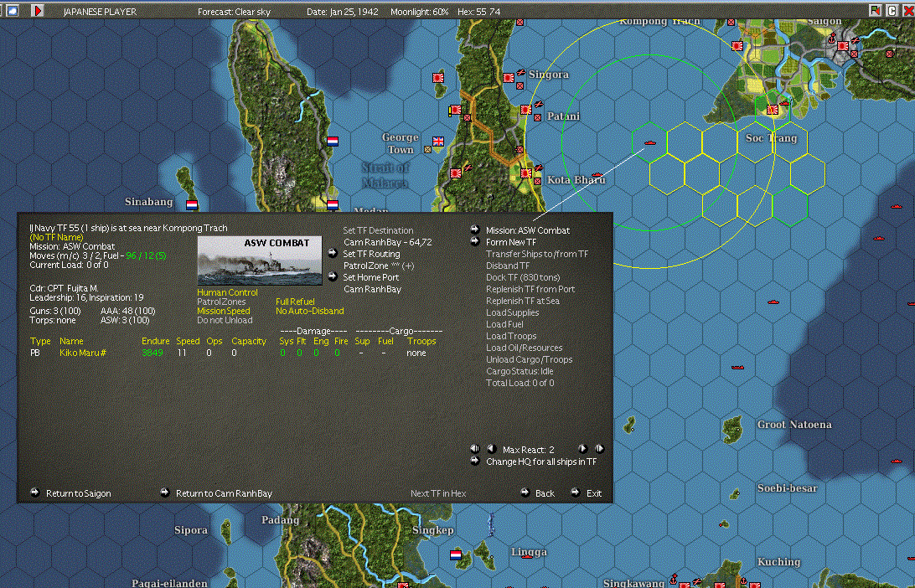Image resolution: width=915 pixels, height=588 pixels.
Task: Click commander name CPT Fujita M.
Action: [76, 288]
